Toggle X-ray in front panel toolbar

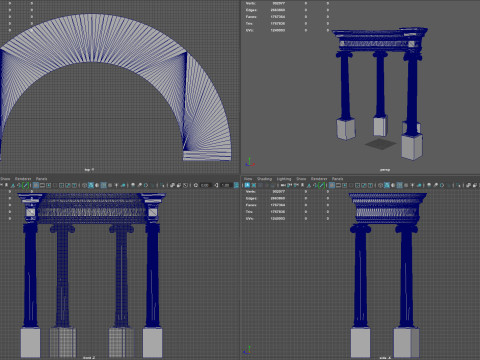[172, 185]
